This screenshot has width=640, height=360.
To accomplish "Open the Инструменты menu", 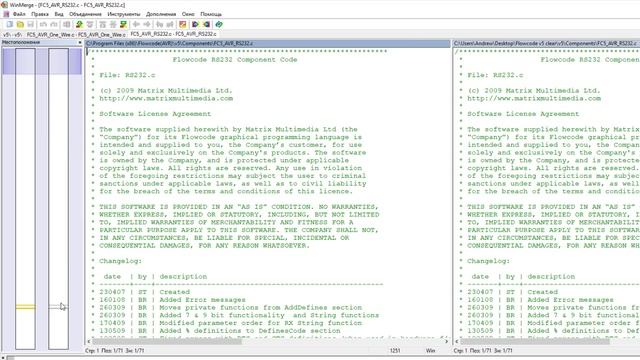I will (124, 14).
